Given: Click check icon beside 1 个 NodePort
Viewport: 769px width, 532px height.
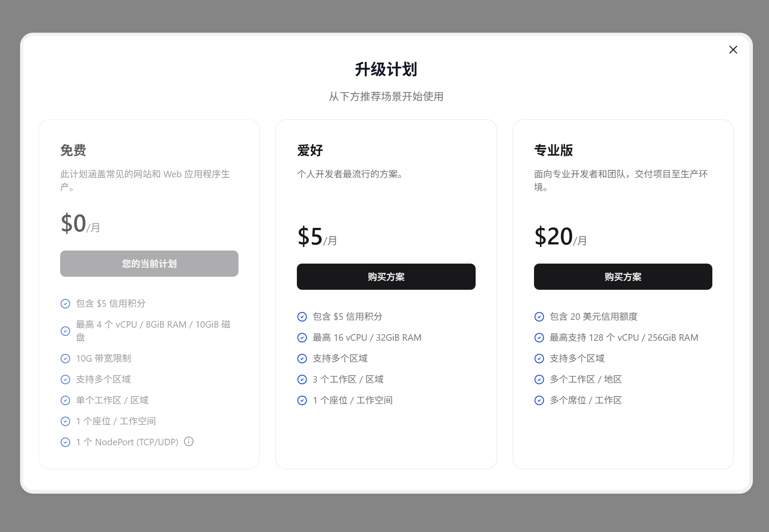Looking at the screenshot, I should (65, 442).
